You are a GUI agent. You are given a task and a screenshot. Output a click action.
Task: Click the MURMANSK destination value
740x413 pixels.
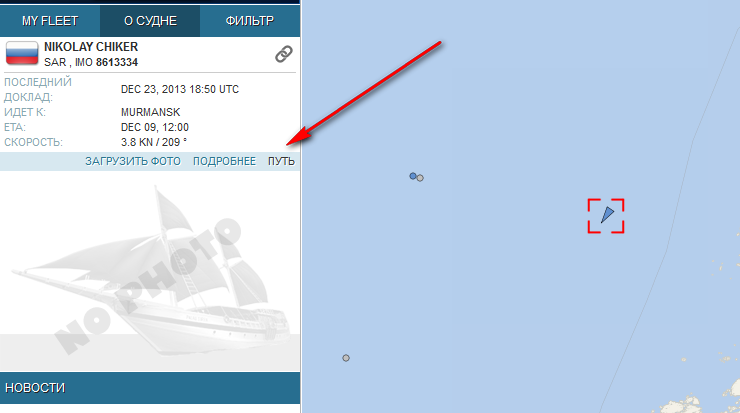tap(151, 112)
